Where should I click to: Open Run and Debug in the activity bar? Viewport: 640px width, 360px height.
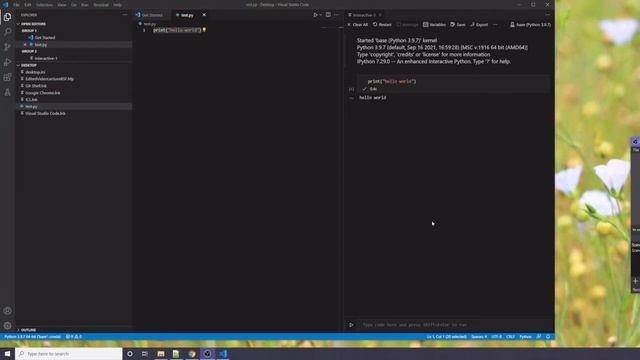pos(7,62)
